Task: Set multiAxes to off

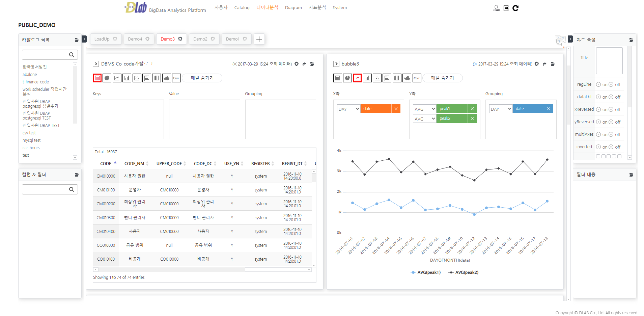Action: (x=611, y=134)
